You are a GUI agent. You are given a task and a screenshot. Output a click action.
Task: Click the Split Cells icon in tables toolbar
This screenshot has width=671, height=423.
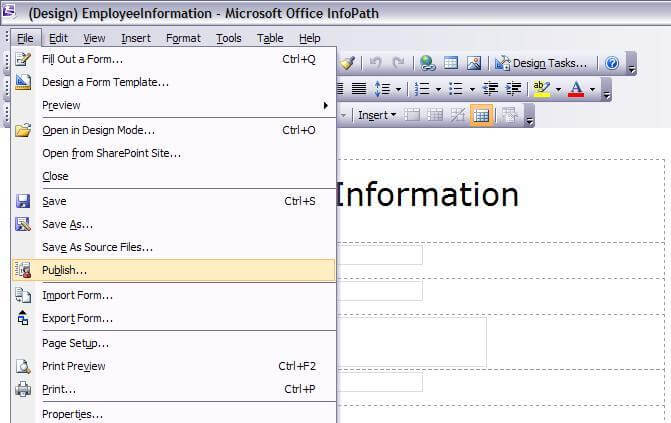click(435, 115)
